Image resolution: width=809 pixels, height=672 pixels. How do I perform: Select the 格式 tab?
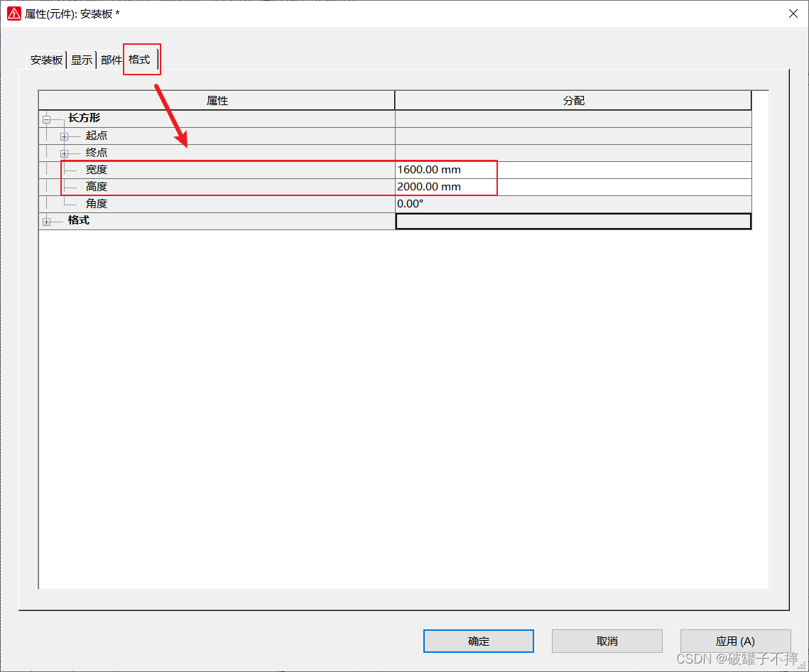(140, 60)
